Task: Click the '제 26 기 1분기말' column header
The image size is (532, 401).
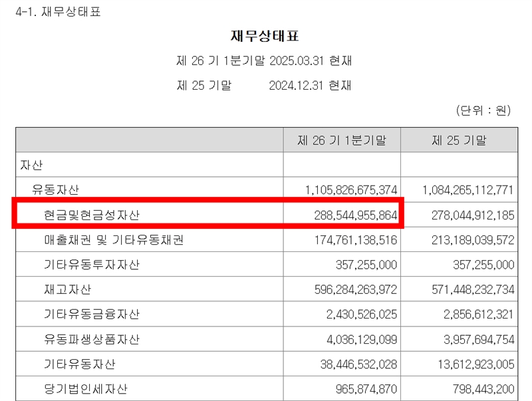Action: pyautogui.click(x=342, y=140)
